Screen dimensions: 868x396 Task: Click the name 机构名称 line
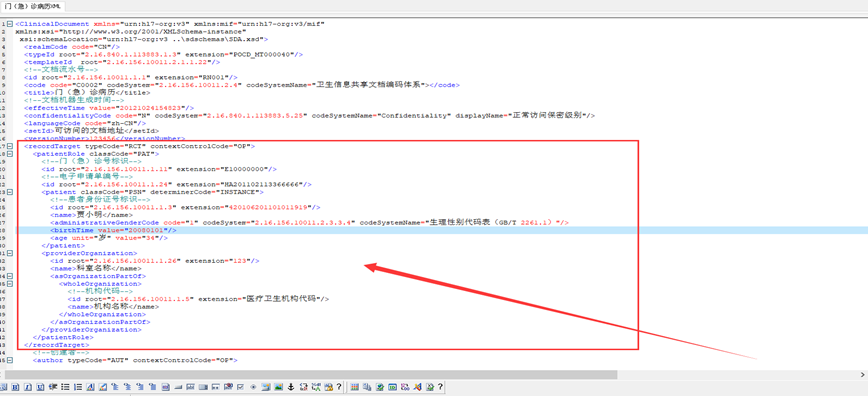click(113, 306)
